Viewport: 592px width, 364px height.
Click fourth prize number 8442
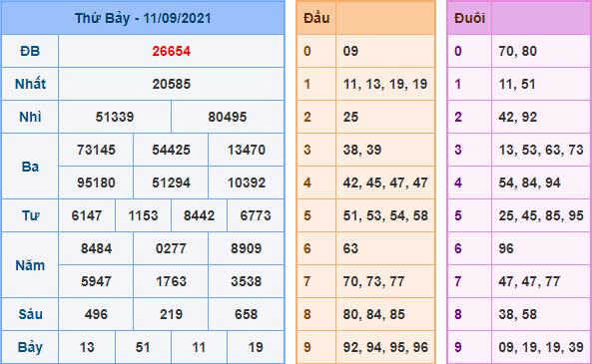[x=199, y=215]
